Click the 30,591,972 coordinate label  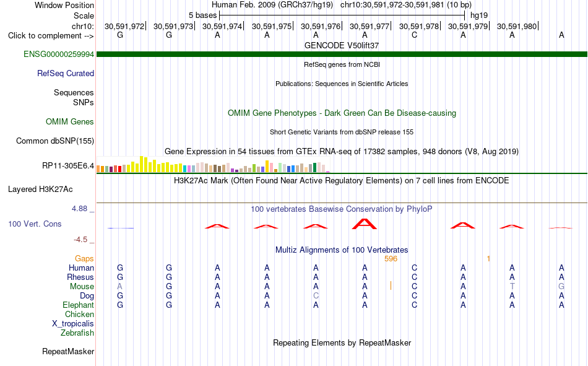pos(124,26)
